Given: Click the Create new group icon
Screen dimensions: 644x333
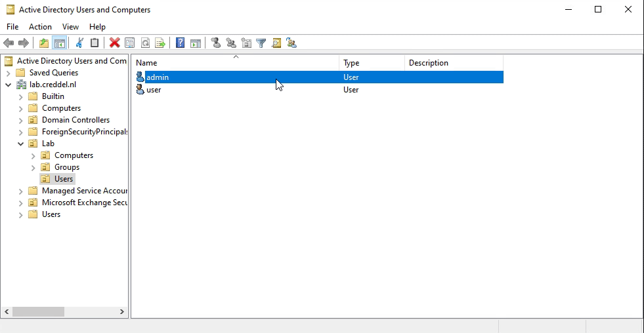Looking at the screenshot, I should 231,43.
